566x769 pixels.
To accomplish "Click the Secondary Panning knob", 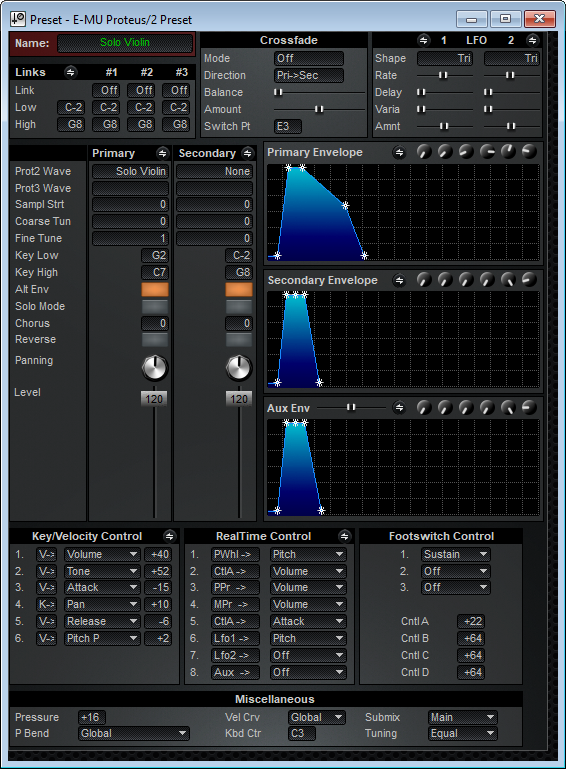I will (x=239, y=368).
